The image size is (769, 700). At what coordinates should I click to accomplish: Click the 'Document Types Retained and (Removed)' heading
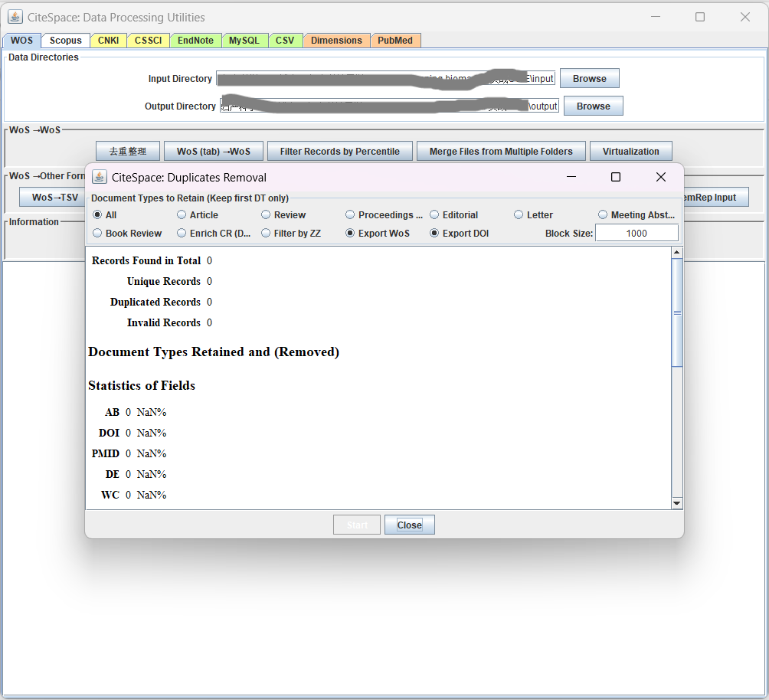214,352
